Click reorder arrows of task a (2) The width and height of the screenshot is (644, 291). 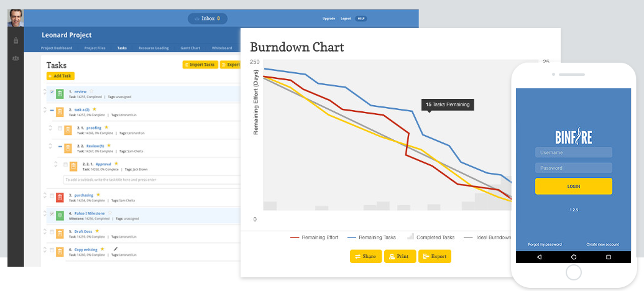point(45,110)
